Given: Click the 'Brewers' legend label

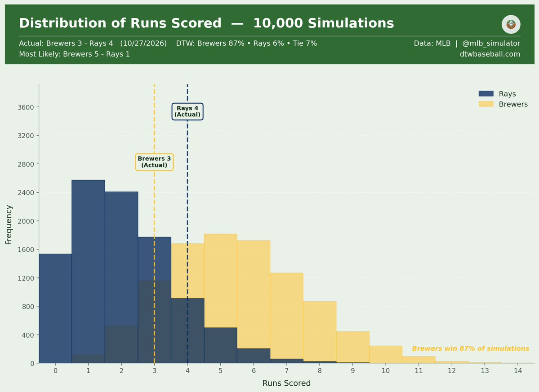Looking at the screenshot, I should pos(513,104).
